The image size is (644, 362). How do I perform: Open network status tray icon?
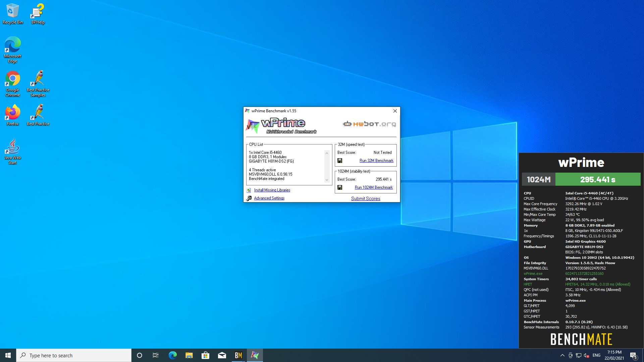click(x=579, y=355)
